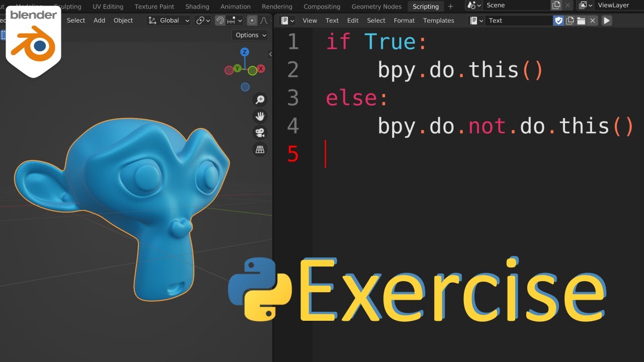644x362 pixels.
Task: Open the viewport Add menu
Action: pos(100,21)
